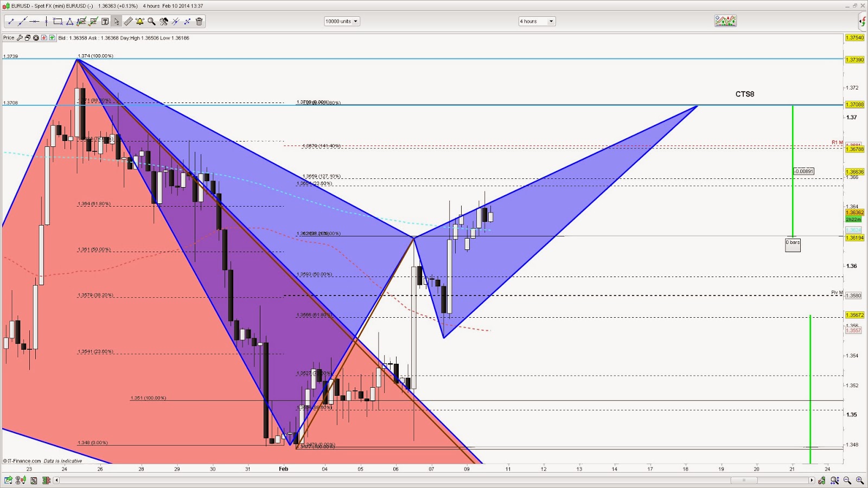Delete objects with the trash can
868x488 pixels.
click(199, 22)
